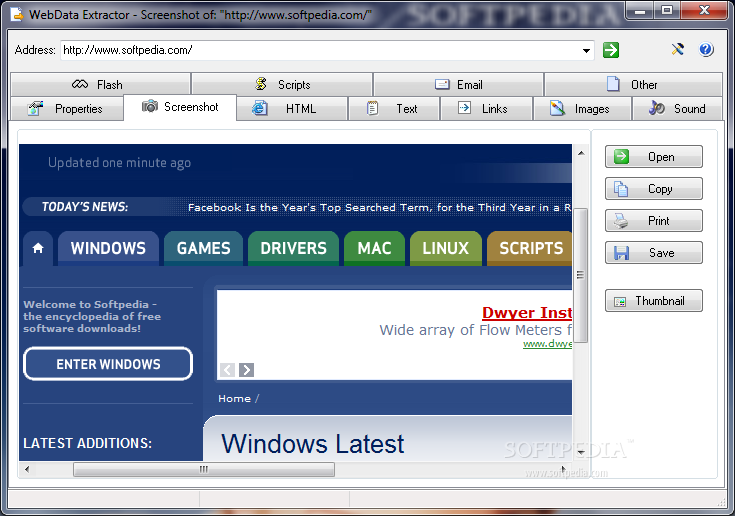Click the Open button
The width and height of the screenshot is (735, 516).
click(653, 157)
